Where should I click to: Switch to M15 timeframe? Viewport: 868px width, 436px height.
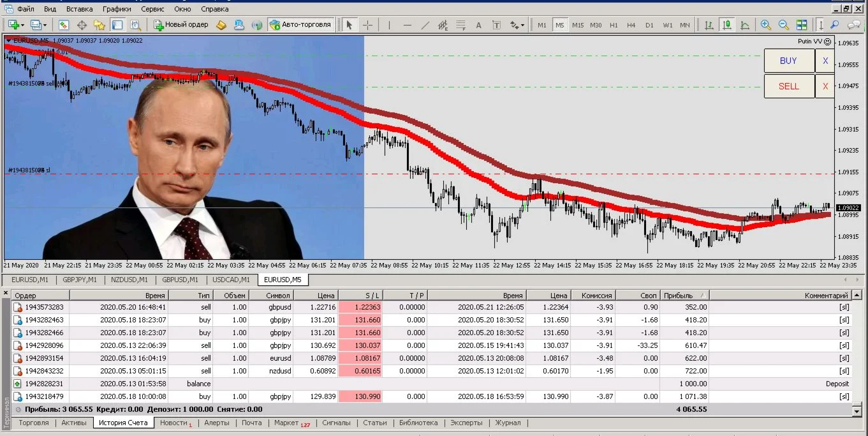pyautogui.click(x=578, y=25)
